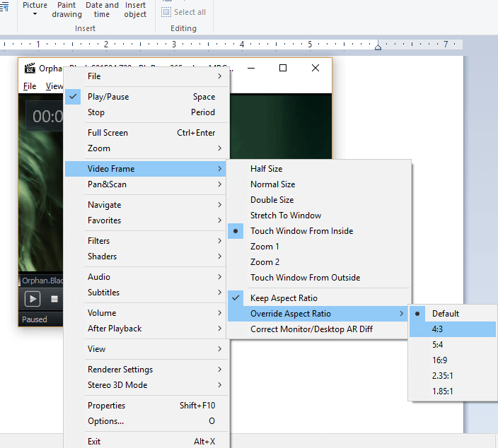Toggle Play/Pause checked menu item
The height and width of the screenshot is (448, 498).
[146, 97]
